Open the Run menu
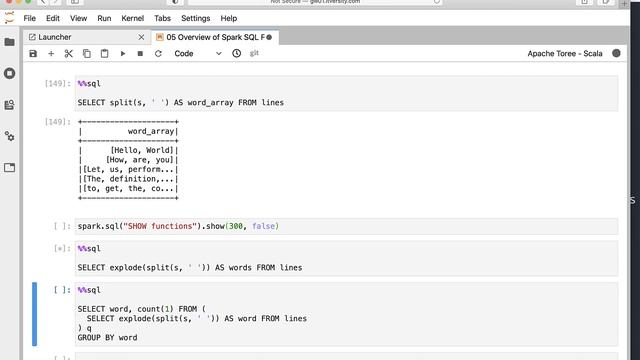Image resolution: width=640 pixels, height=360 pixels. (104, 18)
